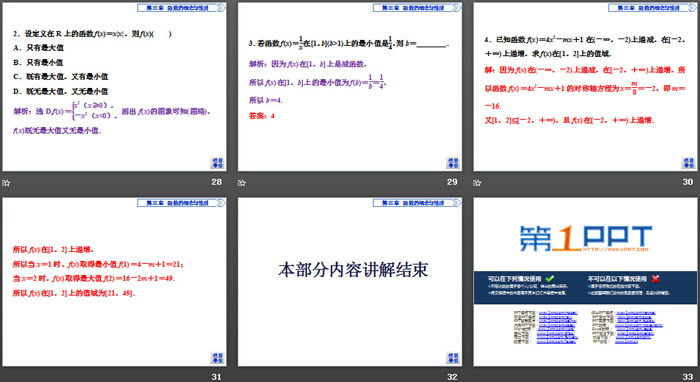
Task: Click the blue corner navigation button on slide 28
Action: [217, 163]
